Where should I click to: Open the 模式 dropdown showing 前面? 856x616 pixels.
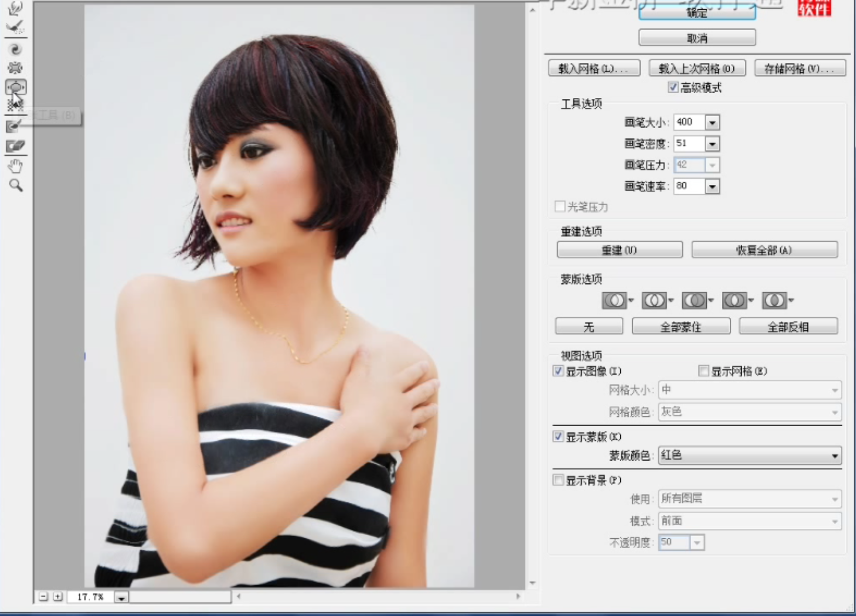tap(750, 521)
